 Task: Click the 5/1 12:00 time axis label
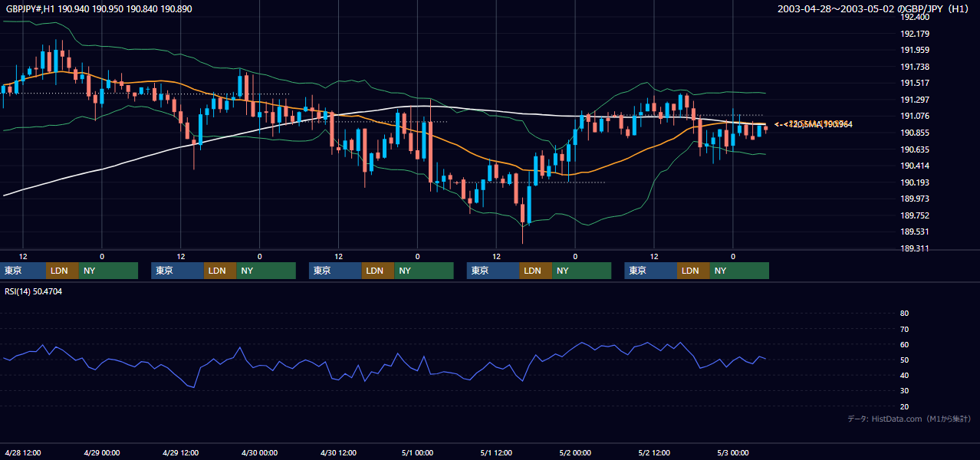coord(496,452)
